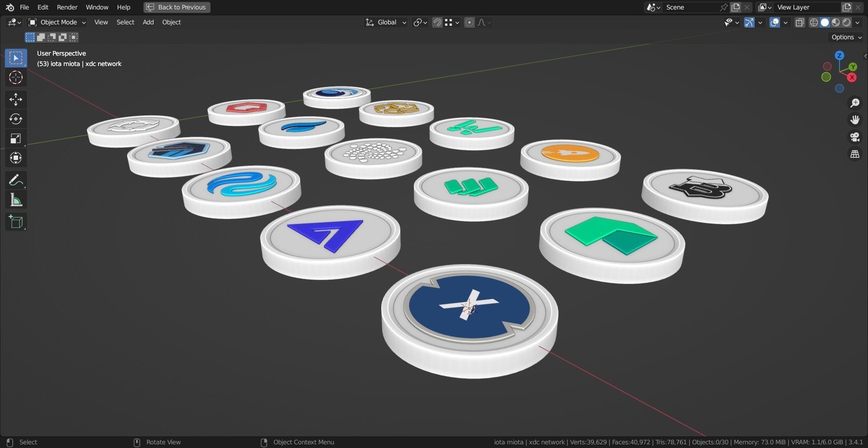Open the viewport Add menu
Image resolution: width=868 pixels, height=448 pixels.
148,22
